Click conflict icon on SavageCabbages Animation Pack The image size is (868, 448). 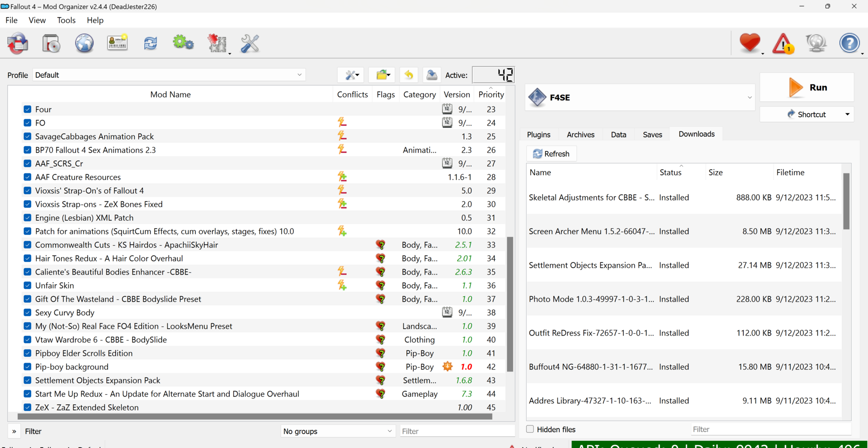(x=342, y=136)
